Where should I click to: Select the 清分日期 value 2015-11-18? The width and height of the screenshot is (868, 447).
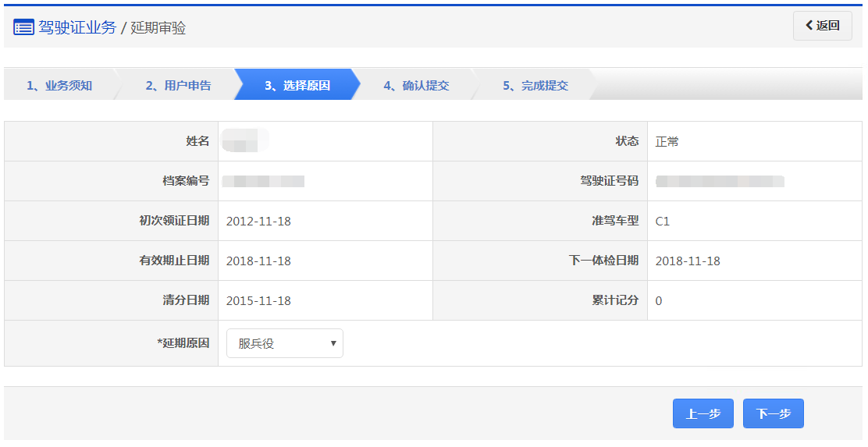click(x=258, y=301)
